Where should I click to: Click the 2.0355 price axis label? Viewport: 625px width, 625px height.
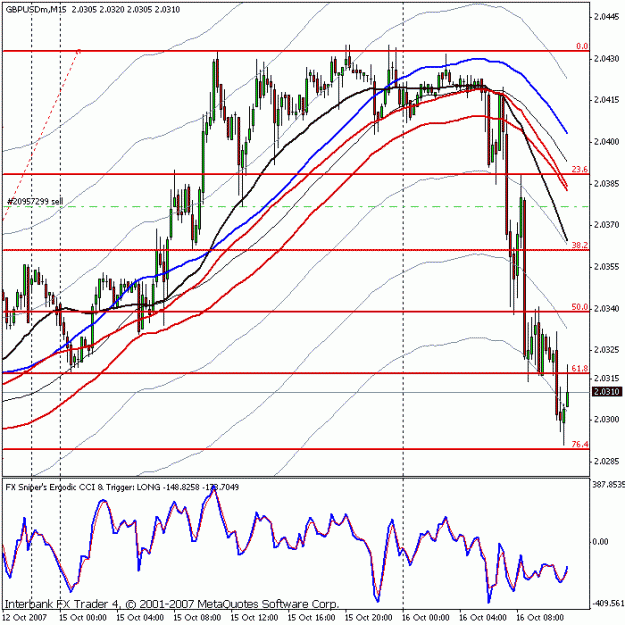[607, 267]
